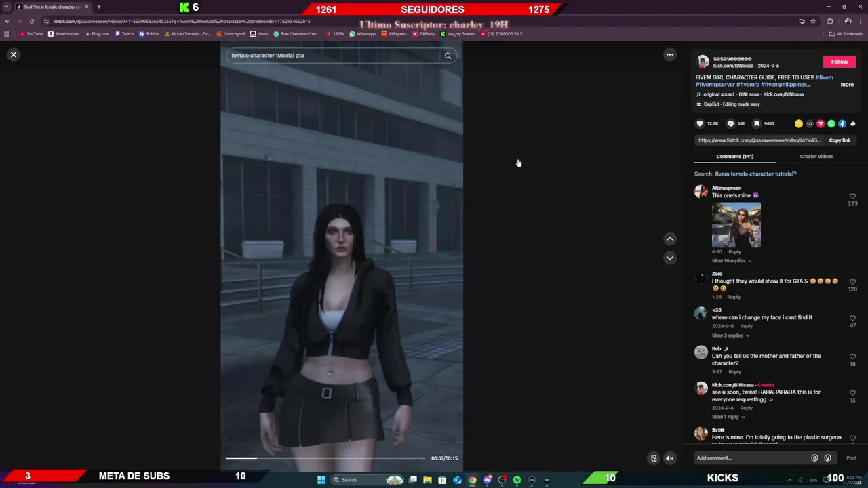Screen dimensions: 868x488
Task: Like the 'where can i change my face' comment
Action: 852,318
